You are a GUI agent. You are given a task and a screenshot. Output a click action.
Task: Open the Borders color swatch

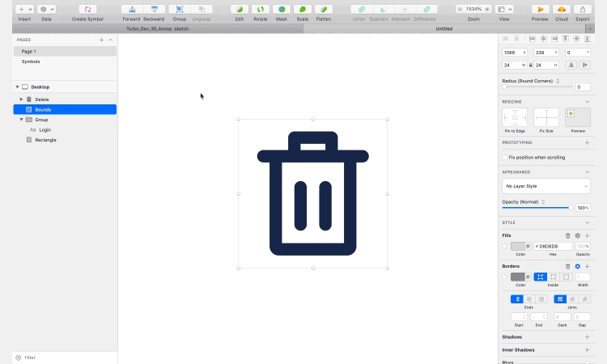518,277
